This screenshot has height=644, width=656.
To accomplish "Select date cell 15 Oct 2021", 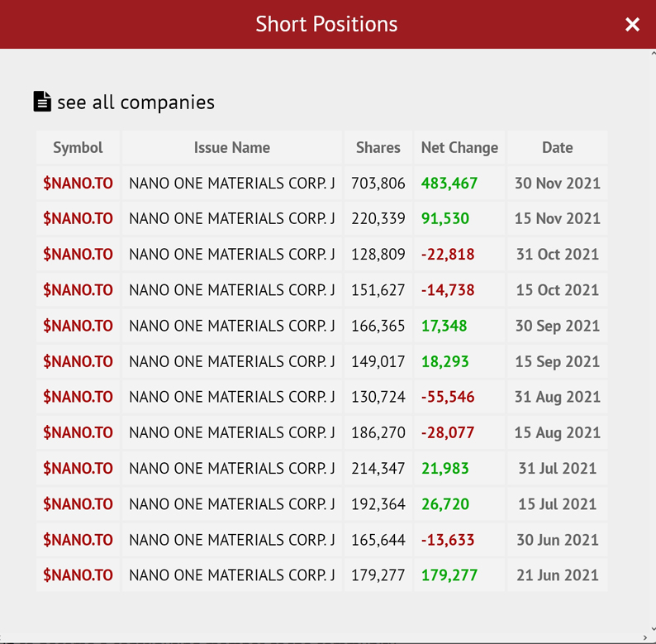I will click(557, 289).
